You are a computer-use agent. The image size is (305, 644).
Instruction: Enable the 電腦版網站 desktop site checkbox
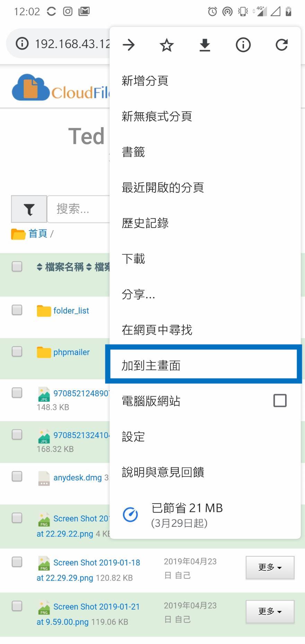click(280, 401)
